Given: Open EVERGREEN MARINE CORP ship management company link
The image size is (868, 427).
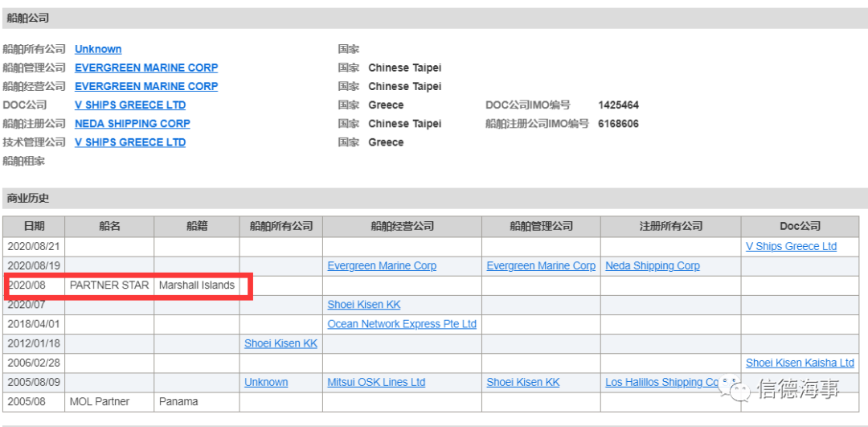Looking at the screenshot, I should [146, 68].
